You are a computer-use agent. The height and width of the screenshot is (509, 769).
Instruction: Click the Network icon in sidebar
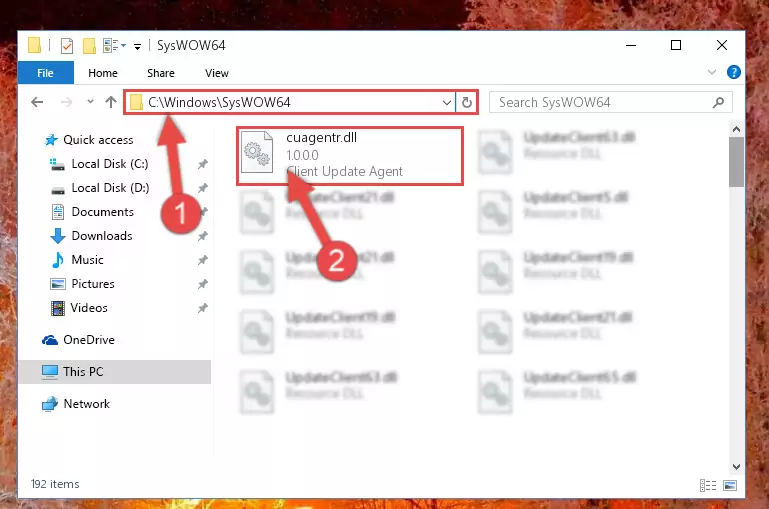[50, 404]
